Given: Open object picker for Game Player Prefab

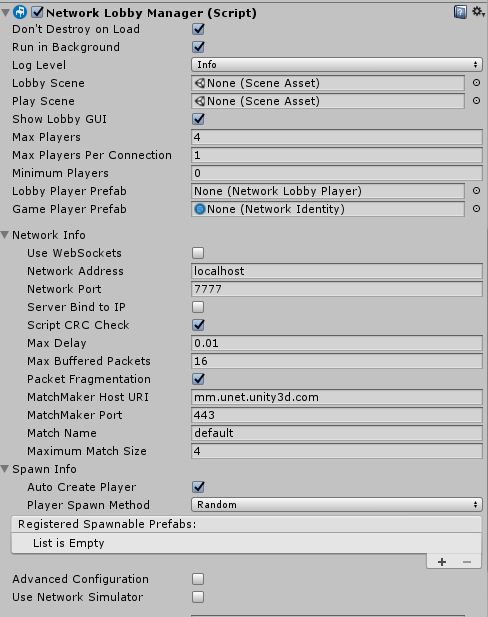Looking at the screenshot, I should click(476, 209).
